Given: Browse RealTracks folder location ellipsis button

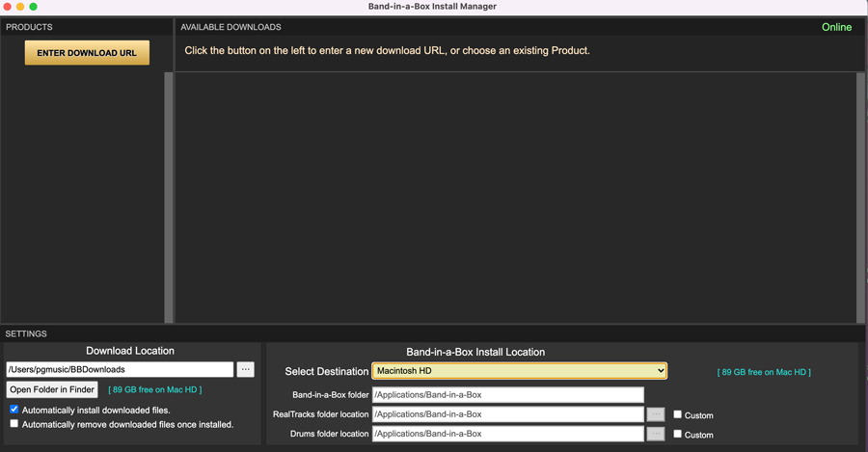Looking at the screenshot, I should (x=656, y=414).
